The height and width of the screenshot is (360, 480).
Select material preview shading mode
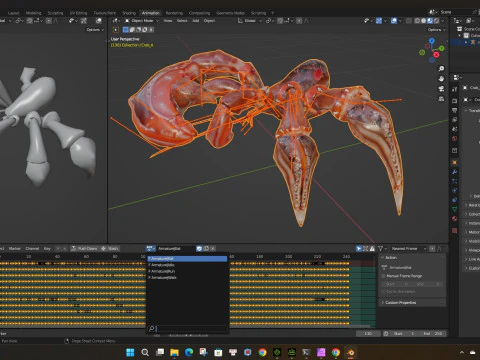pyautogui.click(x=430, y=21)
